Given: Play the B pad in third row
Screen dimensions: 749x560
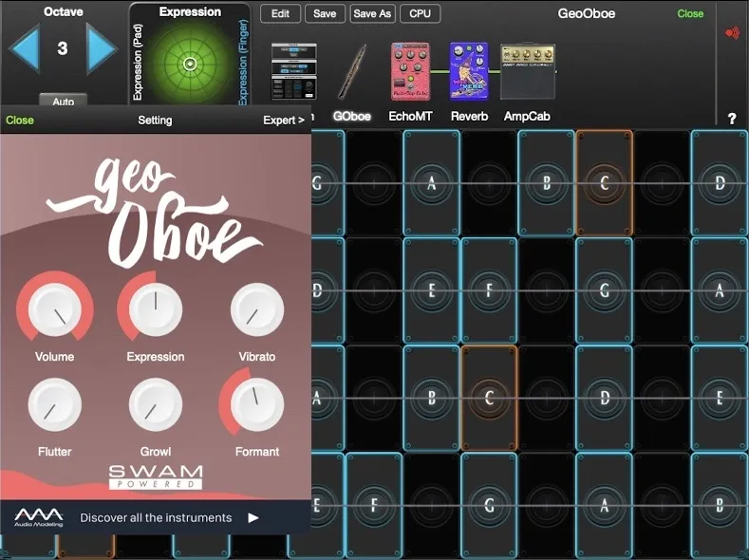Looking at the screenshot, I should pos(431,398).
